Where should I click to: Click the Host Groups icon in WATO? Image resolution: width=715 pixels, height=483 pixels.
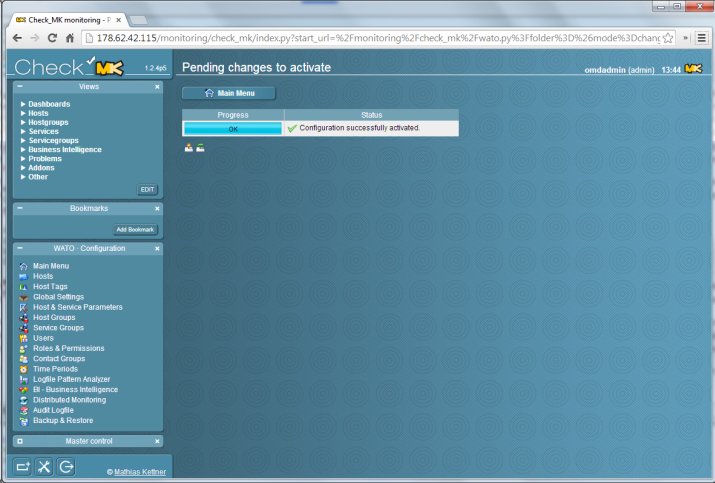(24, 318)
